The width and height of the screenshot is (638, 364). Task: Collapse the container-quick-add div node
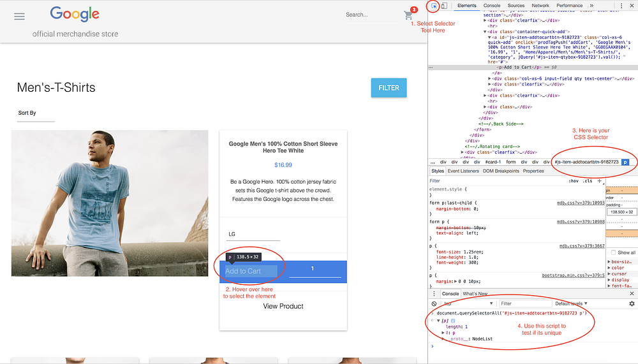[485, 32]
